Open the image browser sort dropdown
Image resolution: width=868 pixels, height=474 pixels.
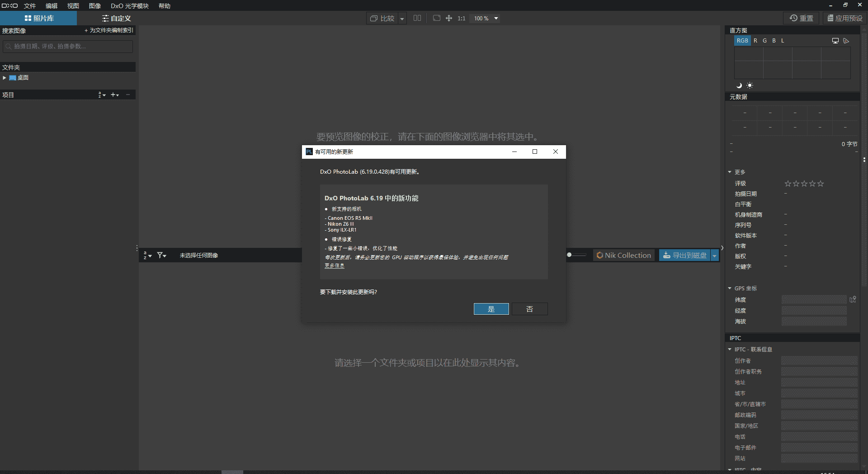[x=147, y=256]
